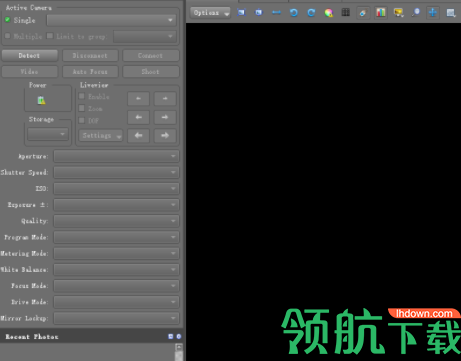Open the Mirror Lockup dropdown
The width and height of the screenshot is (461, 361).
(x=116, y=318)
